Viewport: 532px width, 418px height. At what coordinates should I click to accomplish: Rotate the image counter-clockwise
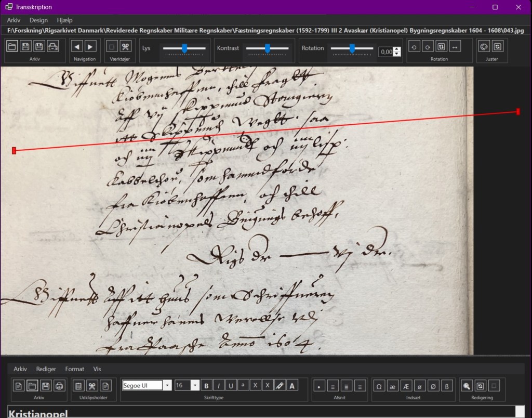point(414,47)
